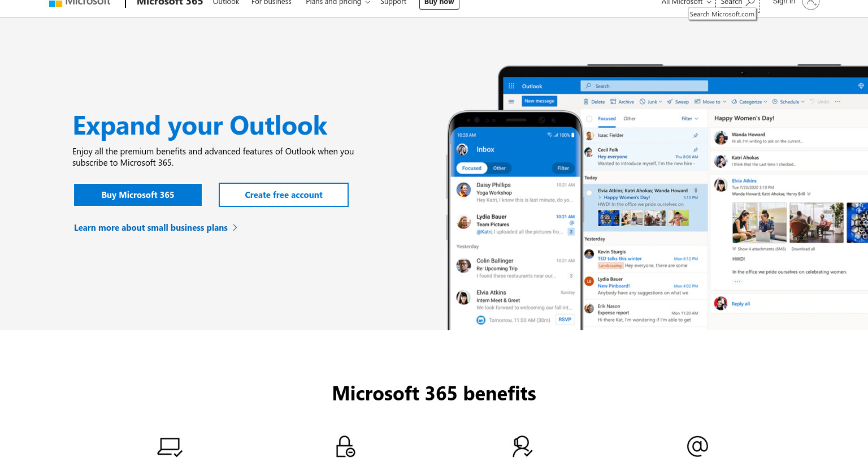Click the phone inbox Filter button
The image size is (868, 466).
point(563,168)
